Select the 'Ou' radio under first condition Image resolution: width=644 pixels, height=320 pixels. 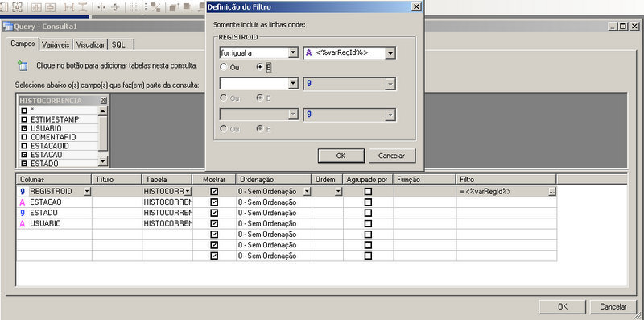223,67
